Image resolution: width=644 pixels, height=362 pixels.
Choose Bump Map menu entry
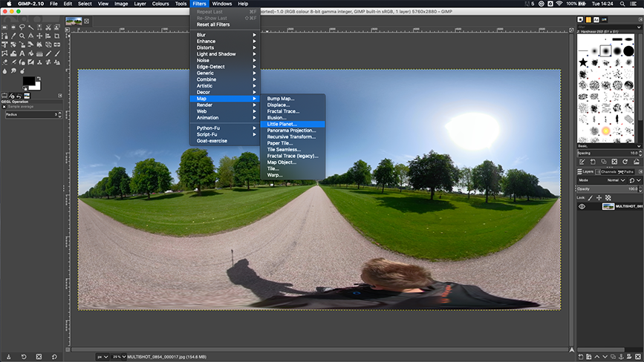(x=293, y=99)
